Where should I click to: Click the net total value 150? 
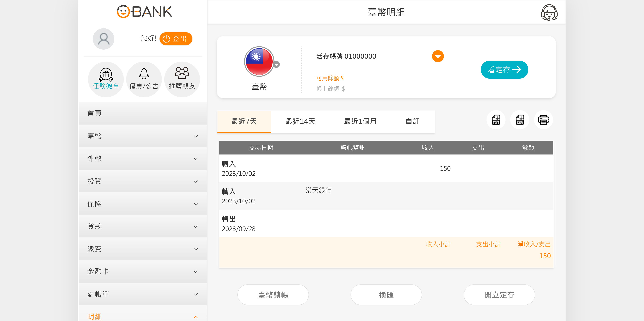545,256
